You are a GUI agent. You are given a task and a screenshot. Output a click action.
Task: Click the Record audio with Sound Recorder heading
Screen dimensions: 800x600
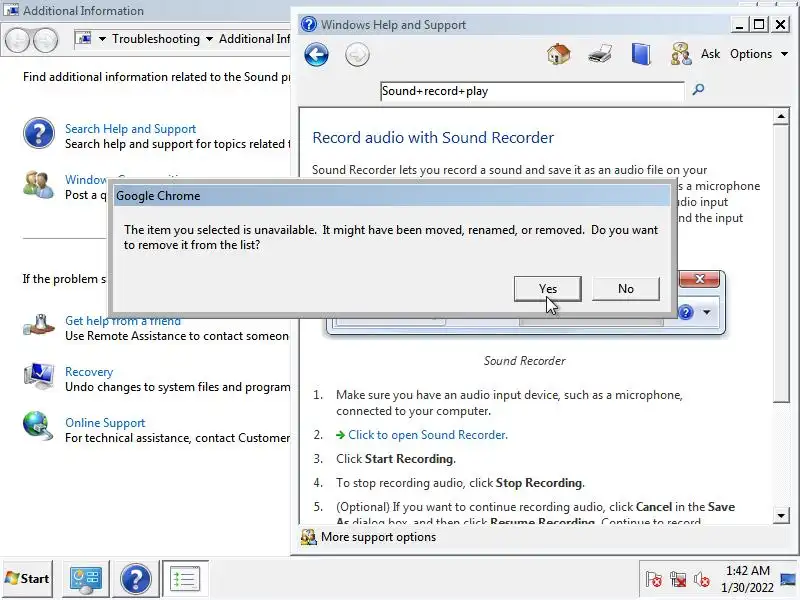[x=433, y=138]
